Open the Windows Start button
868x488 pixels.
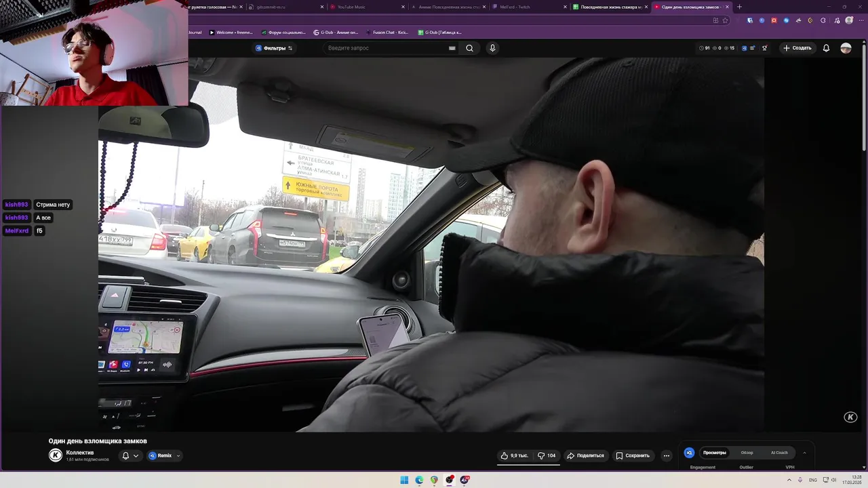(404, 480)
